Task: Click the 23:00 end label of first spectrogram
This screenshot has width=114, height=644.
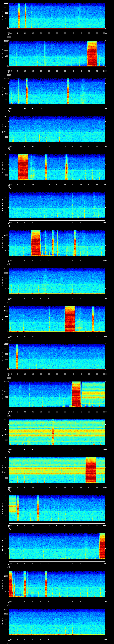Action: (105, 33)
